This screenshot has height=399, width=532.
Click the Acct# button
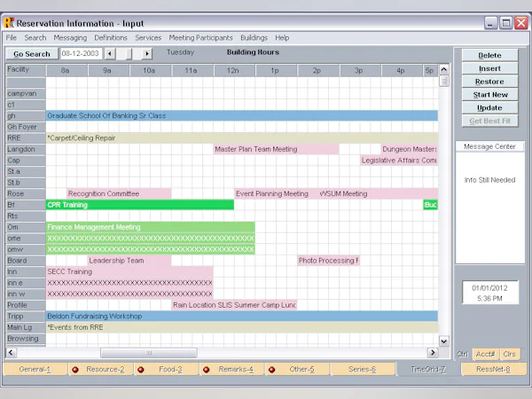pos(485,354)
